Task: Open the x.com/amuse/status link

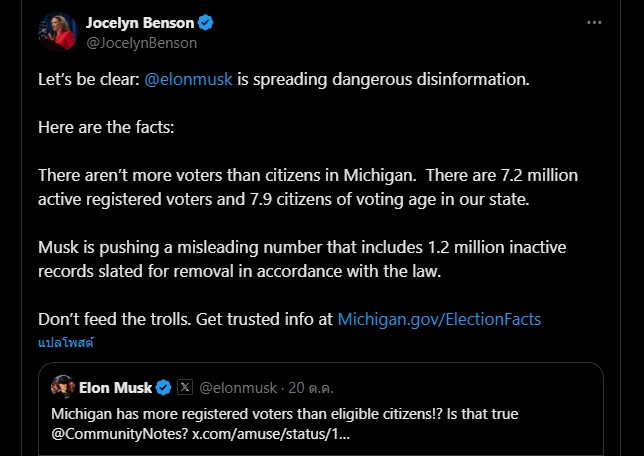Action: [271, 435]
